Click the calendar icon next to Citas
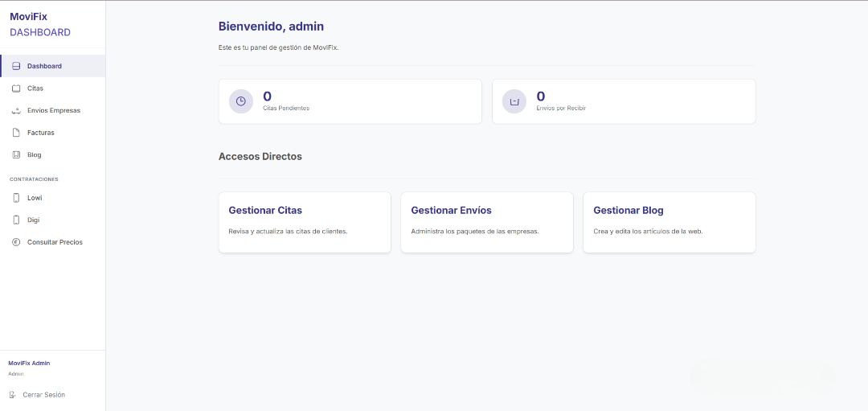This screenshot has width=868, height=411. [16, 88]
